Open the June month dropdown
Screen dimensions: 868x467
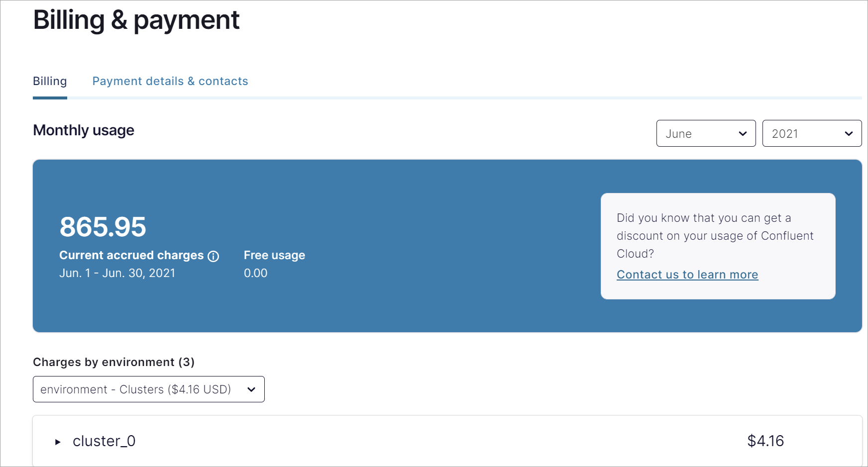706,133
